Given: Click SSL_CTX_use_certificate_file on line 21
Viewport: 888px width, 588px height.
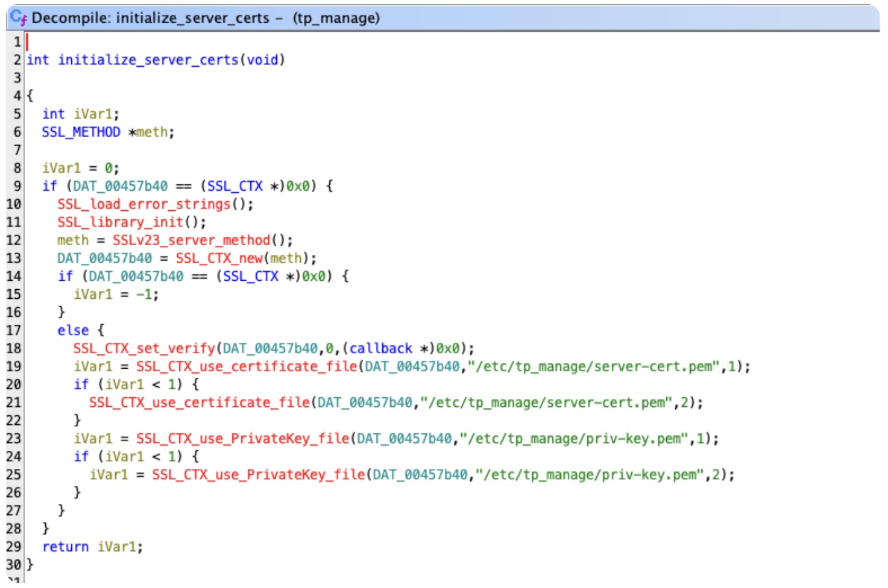Looking at the screenshot, I should (200, 403).
